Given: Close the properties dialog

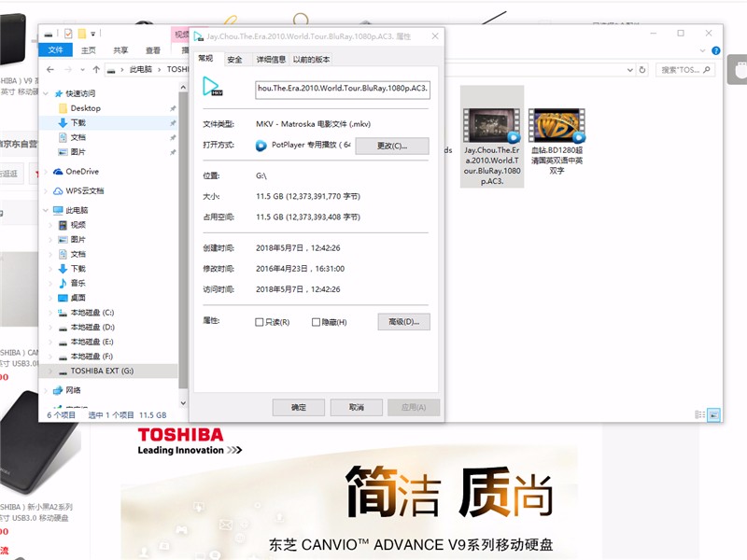Looking at the screenshot, I should tap(435, 36).
